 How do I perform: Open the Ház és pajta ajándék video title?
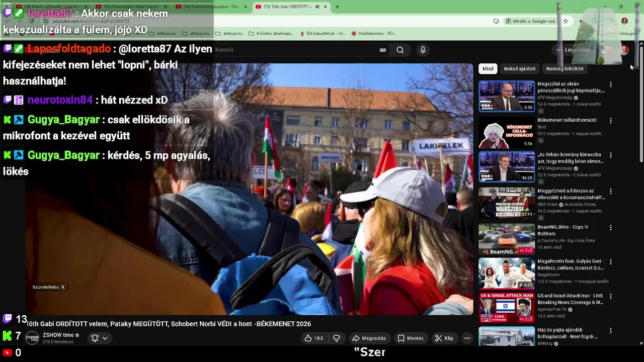568,333
